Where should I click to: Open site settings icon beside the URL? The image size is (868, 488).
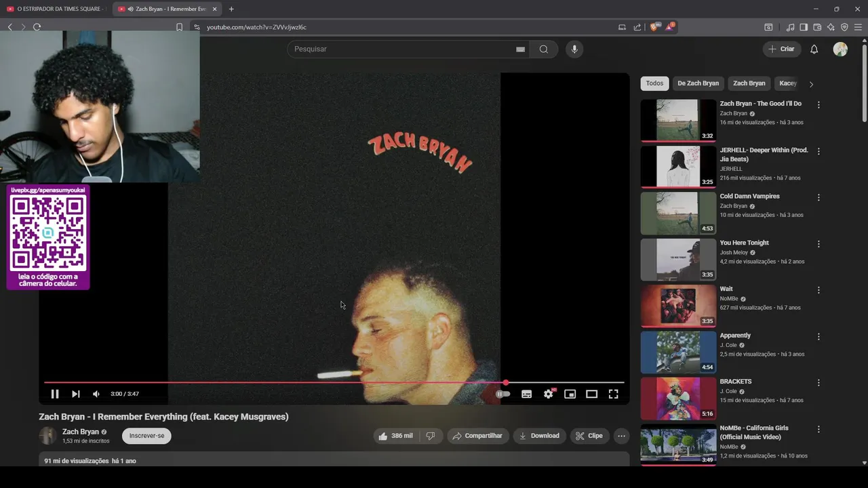tap(197, 27)
